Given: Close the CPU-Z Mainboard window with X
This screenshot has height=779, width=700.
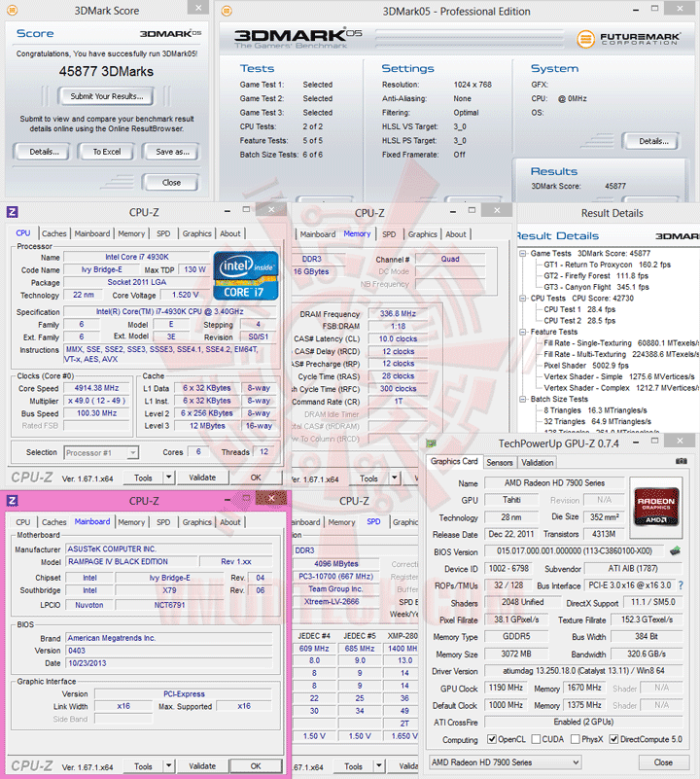Looking at the screenshot, I should point(271,498).
